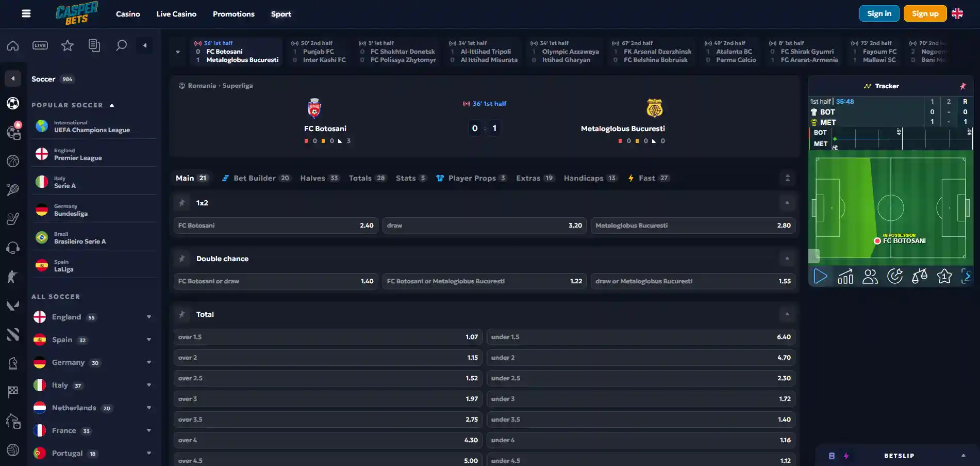Open the LIVE events icon
The width and height of the screenshot is (980, 466).
[40, 45]
